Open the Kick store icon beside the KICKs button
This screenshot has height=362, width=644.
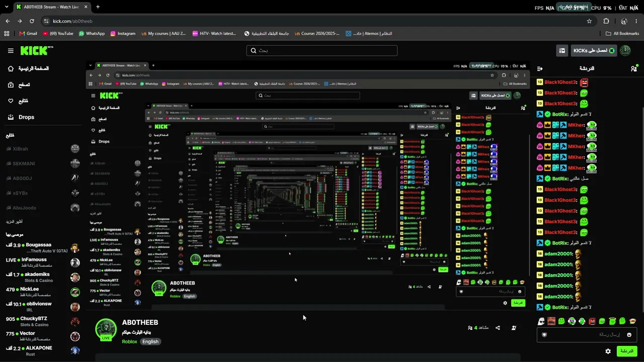(x=562, y=51)
